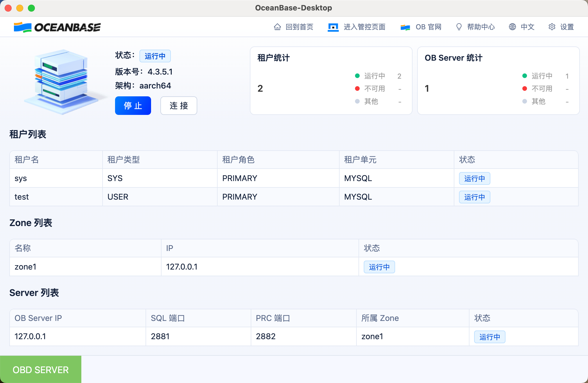Click the gear 设置 icon
588x383 pixels.
[552, 27]
